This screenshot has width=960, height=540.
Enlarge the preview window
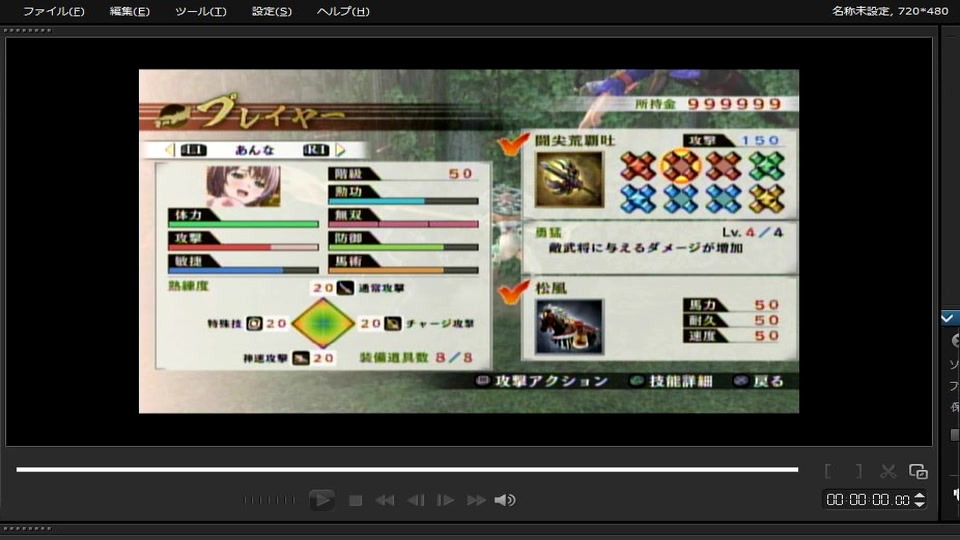click(x=918, y=471)
